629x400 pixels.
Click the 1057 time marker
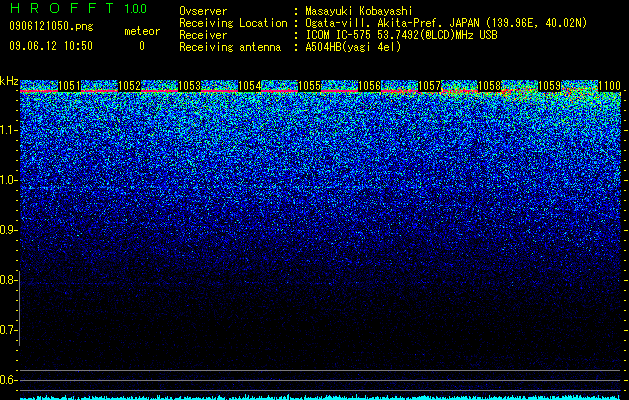429,85
